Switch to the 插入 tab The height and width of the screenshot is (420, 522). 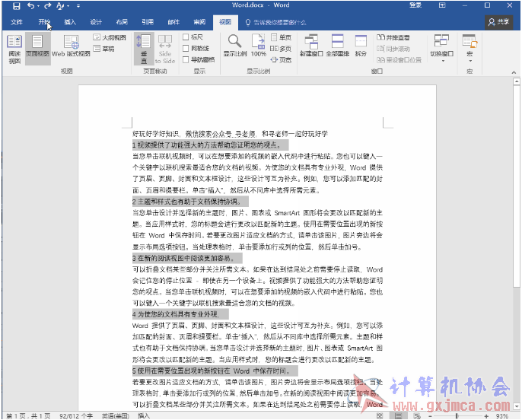pyautogui.click(x=70, y=22)
